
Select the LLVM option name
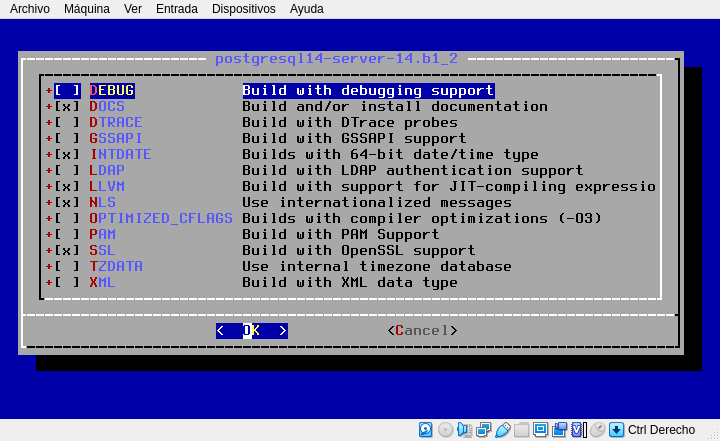pos(107,187)
